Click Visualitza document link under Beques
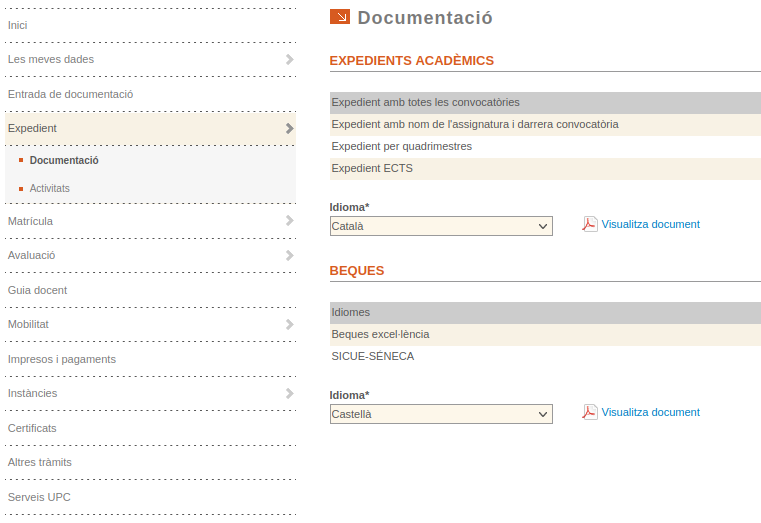Viewport: 761px width, 523px height. click(x=650, y=412)
